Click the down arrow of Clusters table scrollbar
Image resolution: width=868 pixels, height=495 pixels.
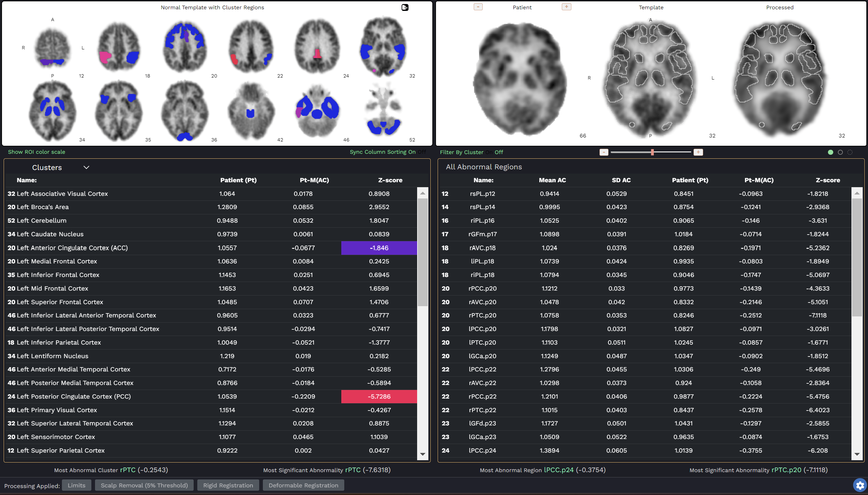coord(422,454)
